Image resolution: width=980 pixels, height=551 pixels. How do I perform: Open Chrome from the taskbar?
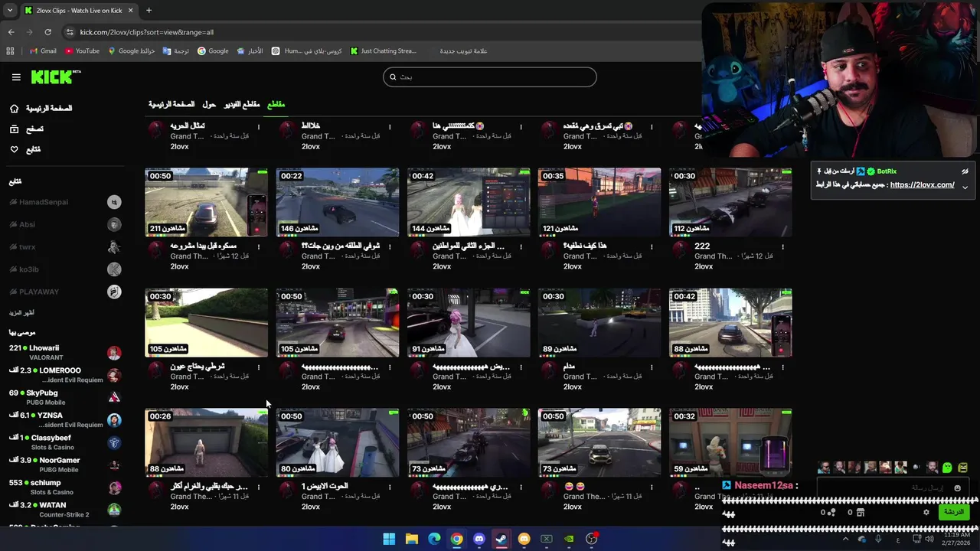tap(456, 539)
